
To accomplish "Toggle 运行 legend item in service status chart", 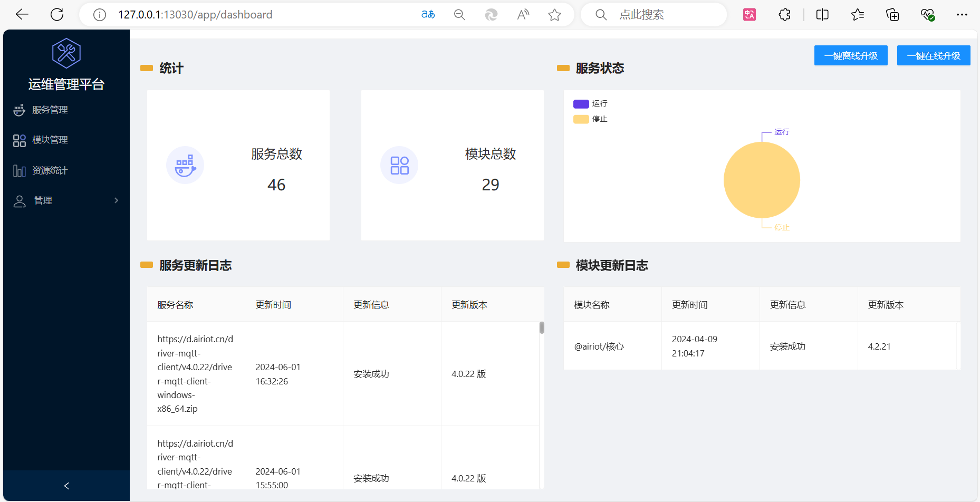I will click(x=590, y=104).
